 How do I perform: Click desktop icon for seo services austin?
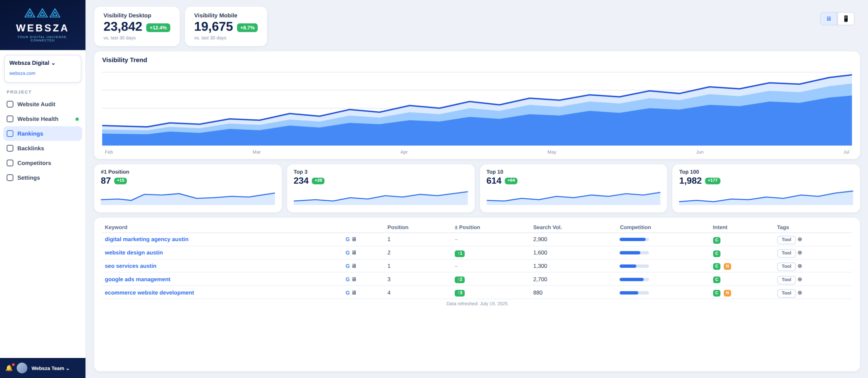tap(354, 266)
